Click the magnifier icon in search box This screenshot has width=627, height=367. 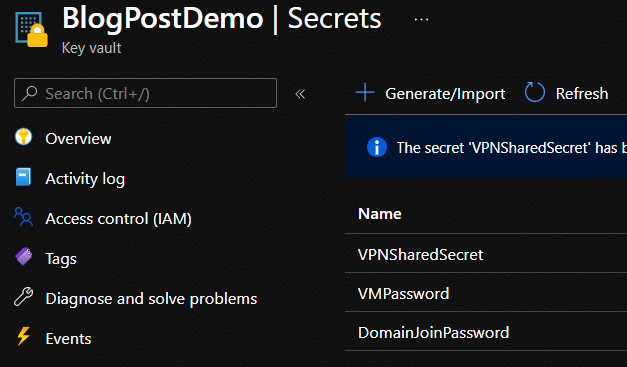pos(30,93)
